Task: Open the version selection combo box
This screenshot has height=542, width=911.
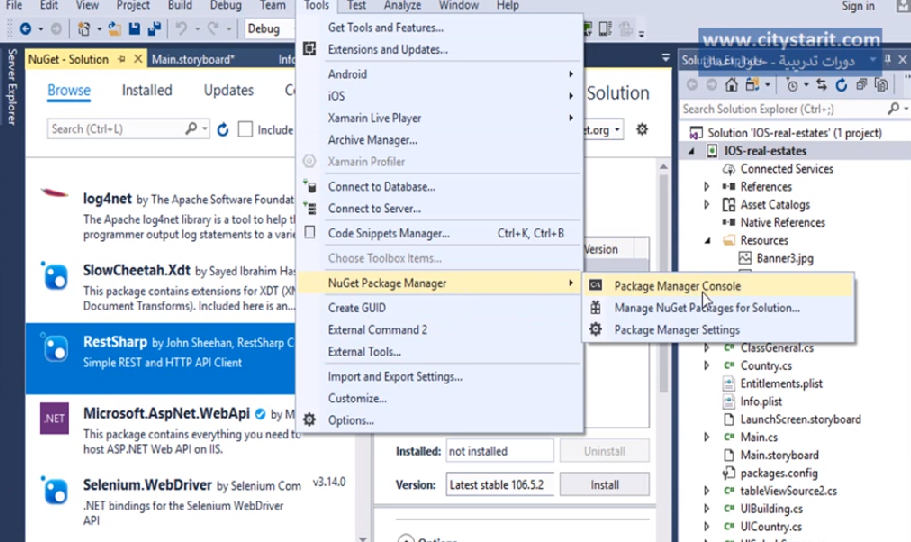Action: 500,484
